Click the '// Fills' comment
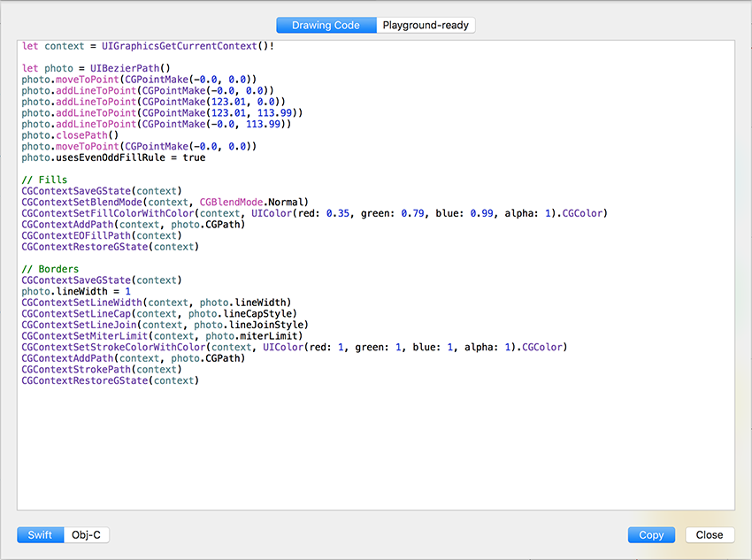The image size is (752, 560). pyautogui.click(x=44, y=180)
